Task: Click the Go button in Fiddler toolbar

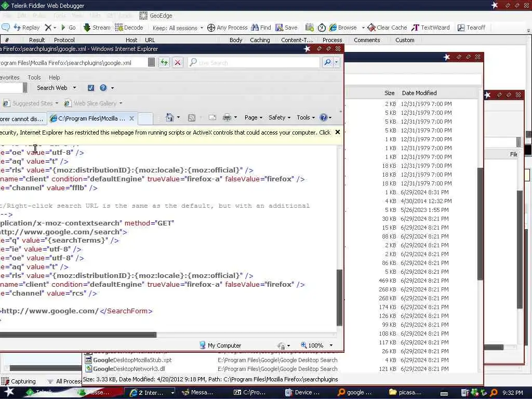Action: 68,28
